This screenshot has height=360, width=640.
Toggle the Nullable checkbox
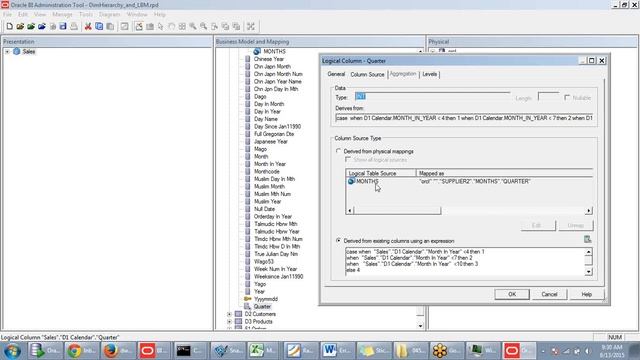[x=567, y=98]
